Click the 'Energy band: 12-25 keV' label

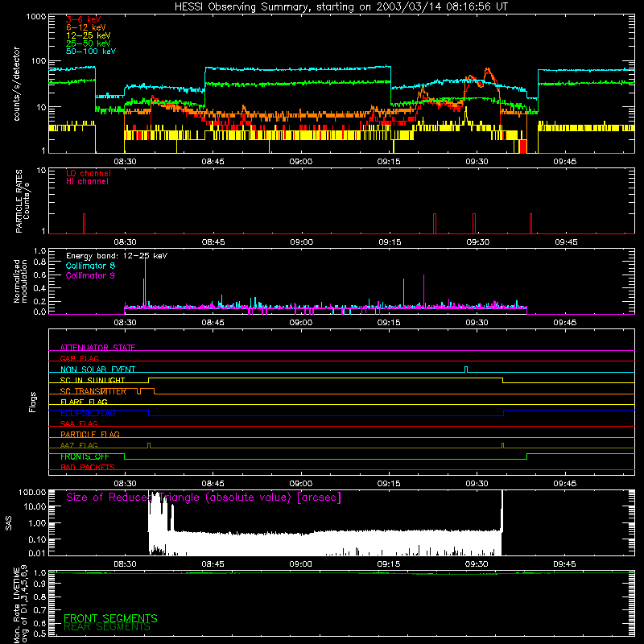tap(117, 256)
